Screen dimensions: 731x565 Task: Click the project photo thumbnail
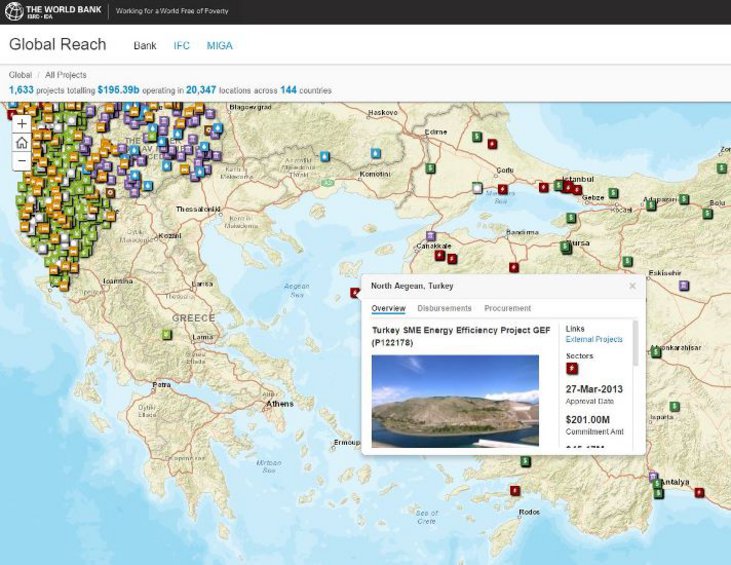(x=455, y=400)
